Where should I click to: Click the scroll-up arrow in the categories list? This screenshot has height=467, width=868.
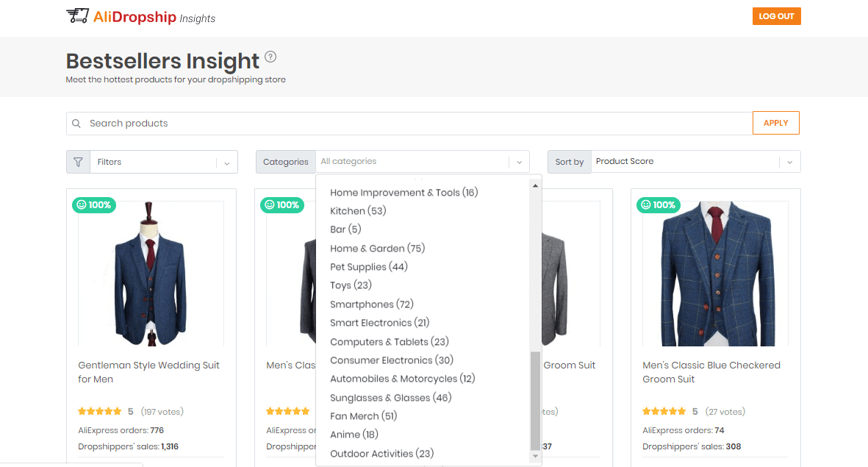(535, 185)
